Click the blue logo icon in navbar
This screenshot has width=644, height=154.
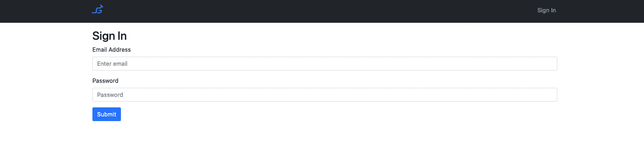(97, 9)
